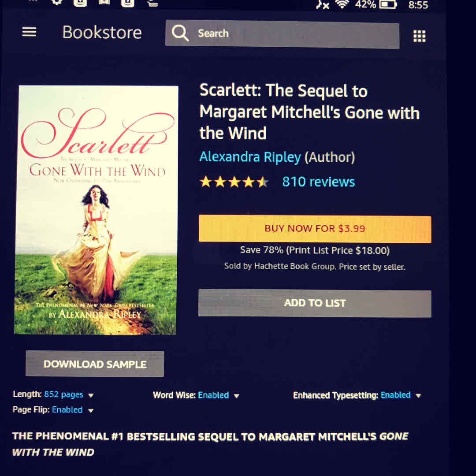
Task: Expand the Length 852 pages dropdown
Action: [x=90, y=395]
